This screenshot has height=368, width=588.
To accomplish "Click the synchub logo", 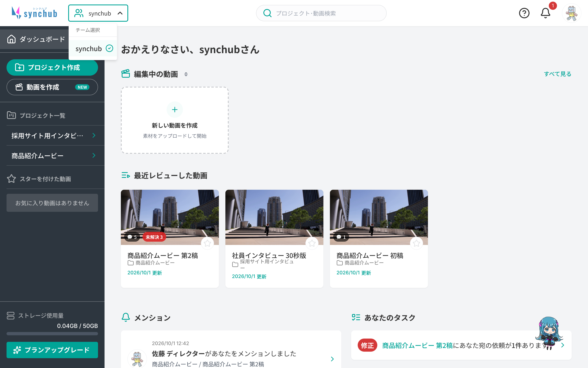I will click(x=34, y=13).
